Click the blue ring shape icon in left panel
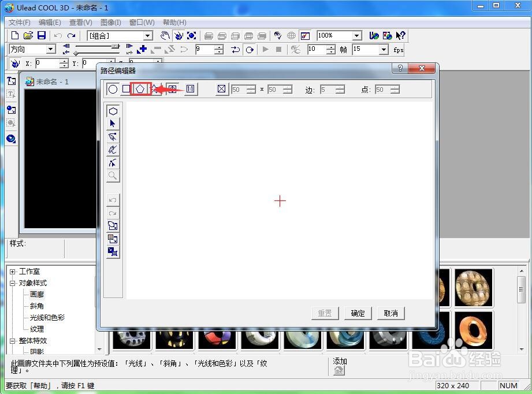Viewport: 532px width, 394px height. pyautogui.click(x=11, y=139)
